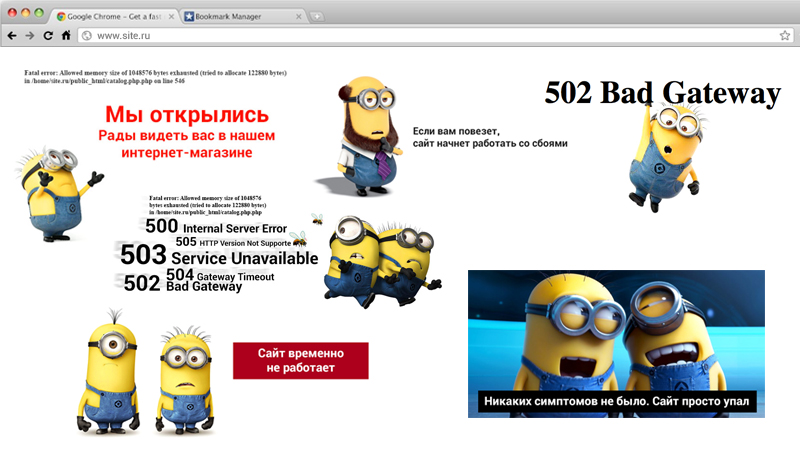Click the '502 Bad Gateway' heading
This screenshot has width=800, height=450.
[x=662, y=93]
